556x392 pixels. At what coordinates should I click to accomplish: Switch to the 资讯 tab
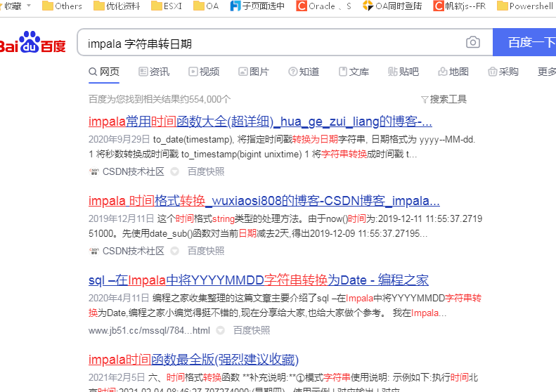click(154, 72)
